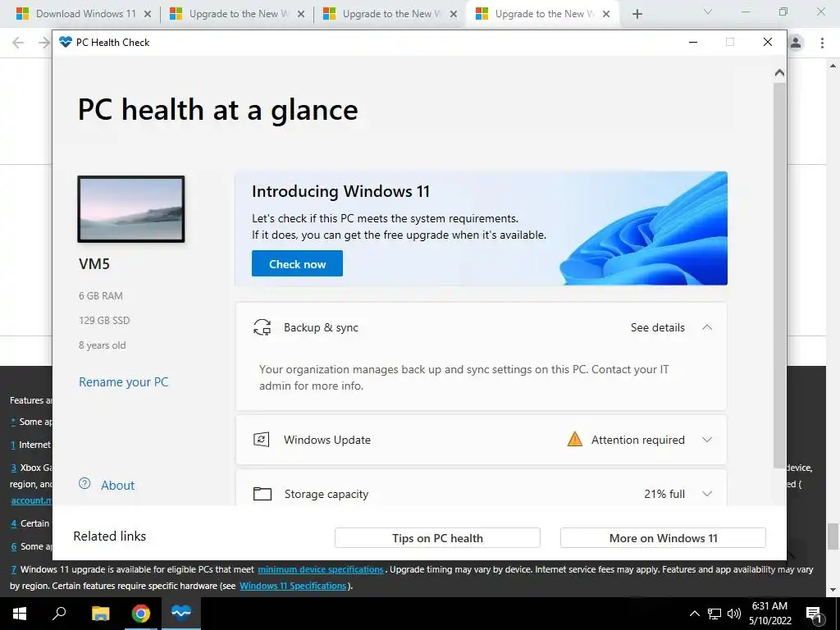This screenshot has width=840, height=630.
Task: Click the Storage capacity folder icon
Action: coord(262,494)
